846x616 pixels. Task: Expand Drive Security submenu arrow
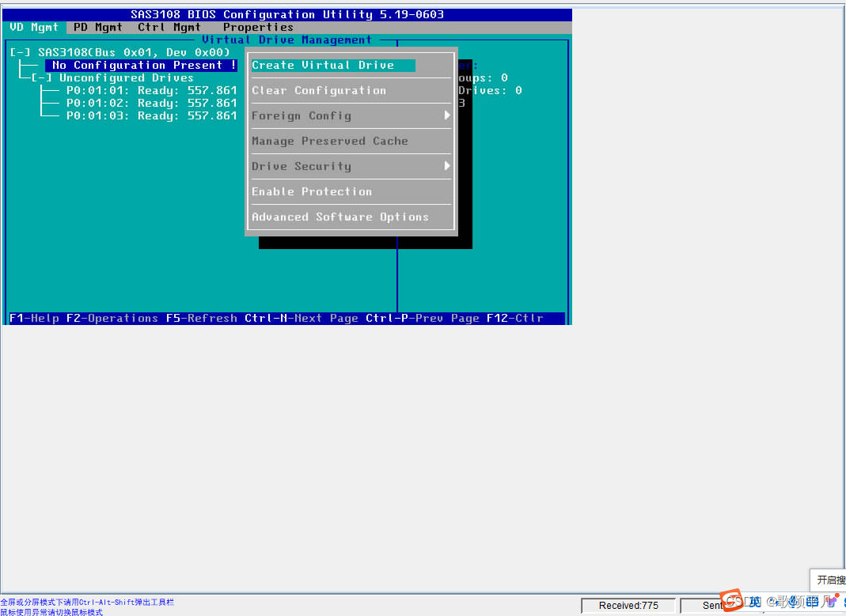point(446,166)
